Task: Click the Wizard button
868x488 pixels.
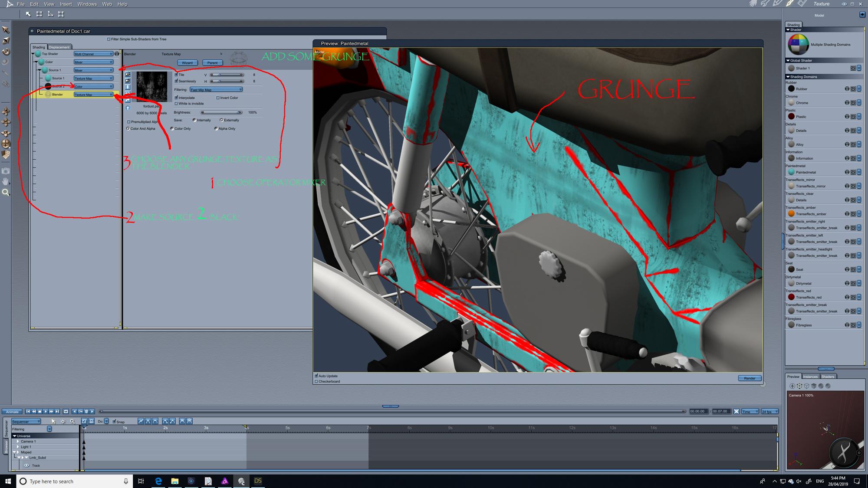Action: (187, 63)
